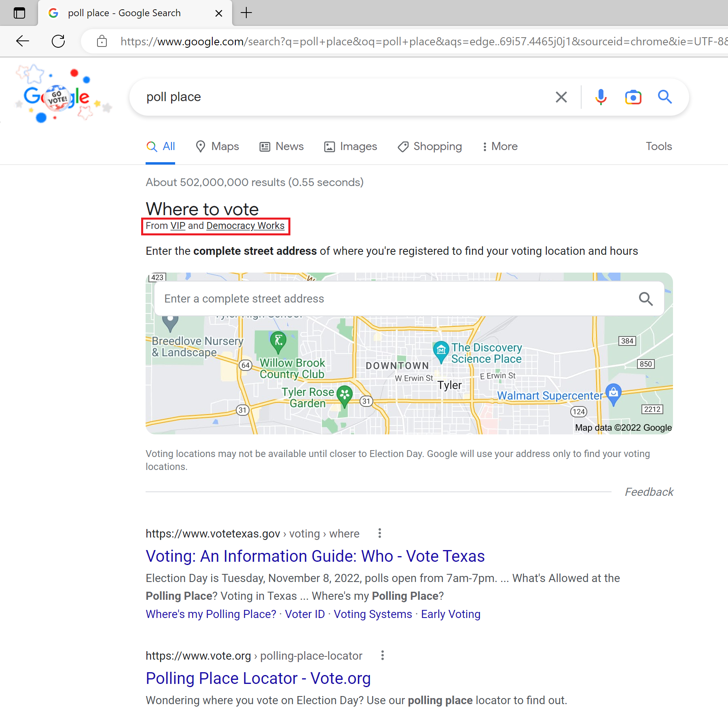Open the tab actions menu icon
This screenshot has width=728, height=728.
coord(19,13)
